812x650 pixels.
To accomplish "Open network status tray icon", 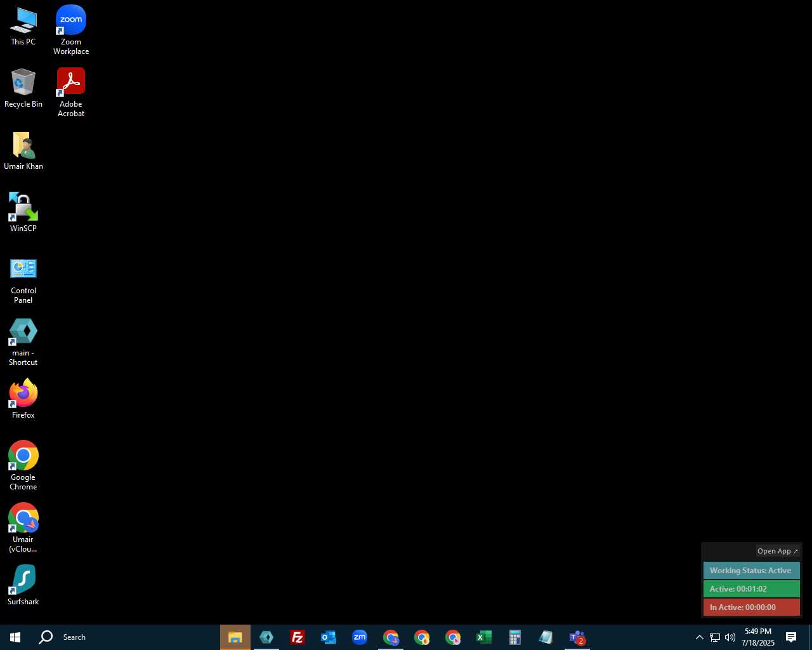I will pyautogui.click(x=714, y=637).
